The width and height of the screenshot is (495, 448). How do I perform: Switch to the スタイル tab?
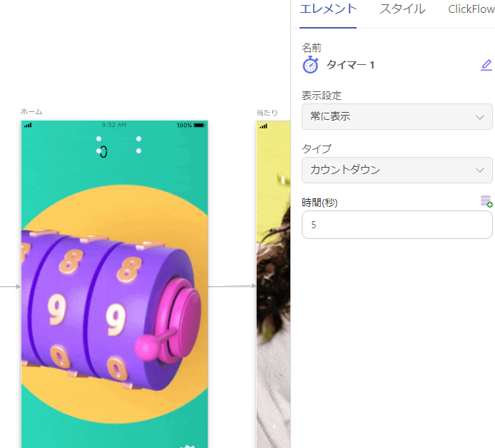tap(402, 9)
